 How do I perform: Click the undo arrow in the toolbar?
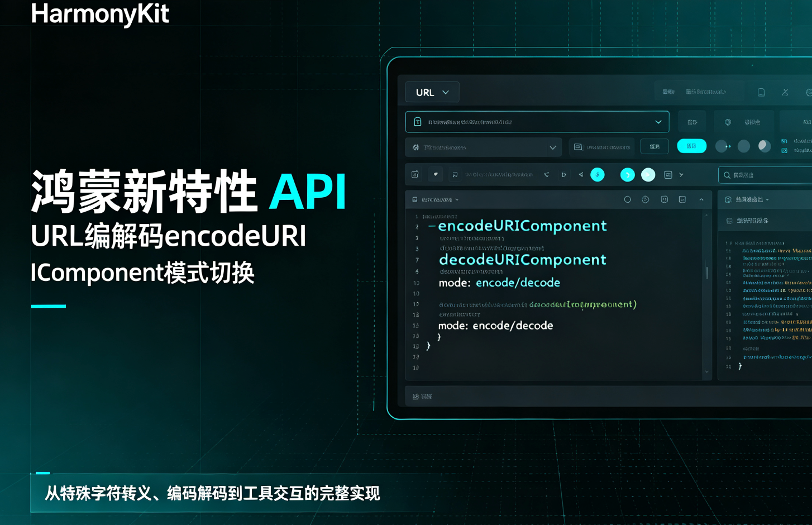(547, 175)
